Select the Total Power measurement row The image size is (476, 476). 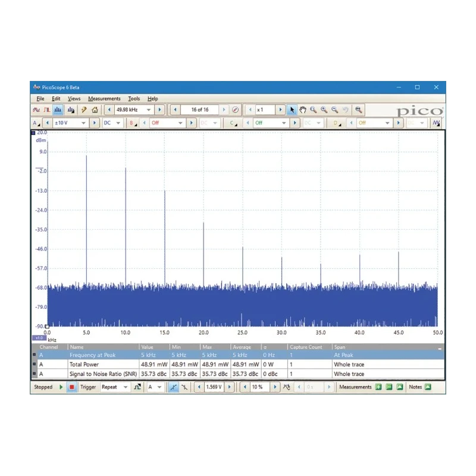coord(239,364)
